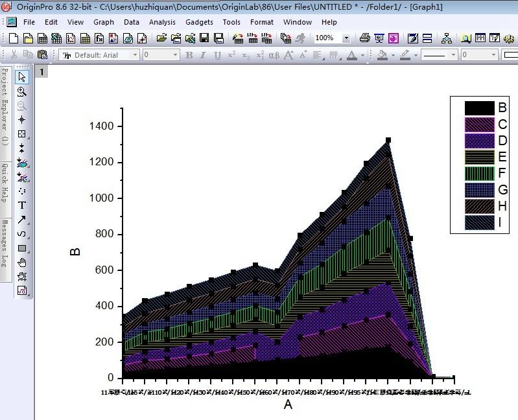Add a New Excel workbook

point(56,38)
